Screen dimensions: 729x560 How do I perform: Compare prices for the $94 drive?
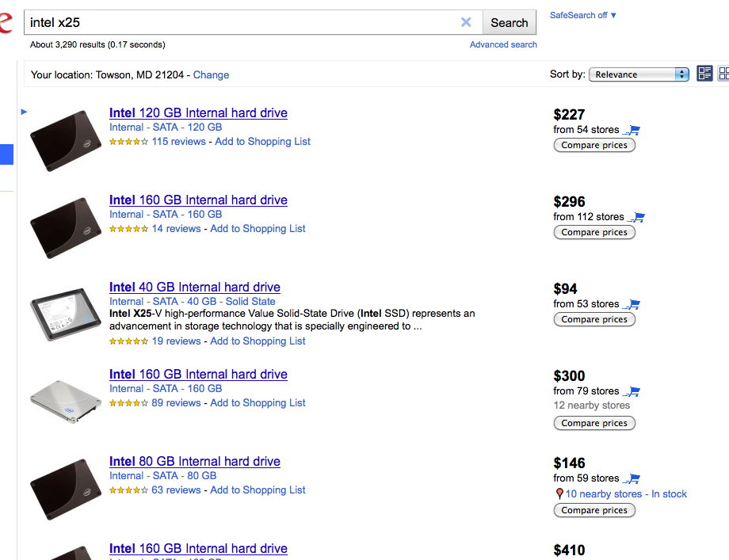594,319
